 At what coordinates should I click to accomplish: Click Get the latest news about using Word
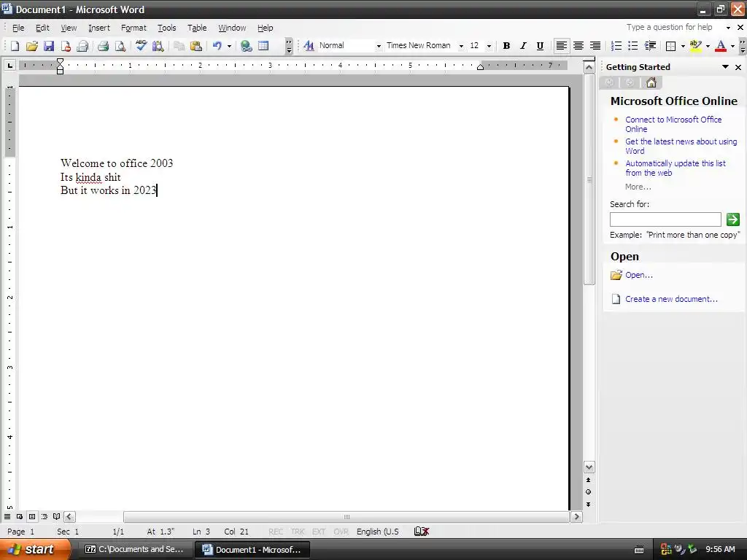[x=681, y=146]
